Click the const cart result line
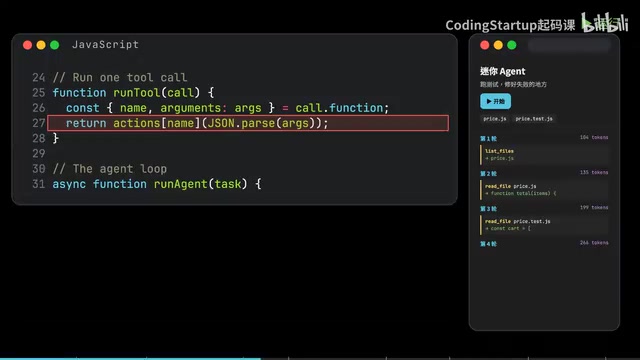Viewport: 640px width, 360px height. 508,229
